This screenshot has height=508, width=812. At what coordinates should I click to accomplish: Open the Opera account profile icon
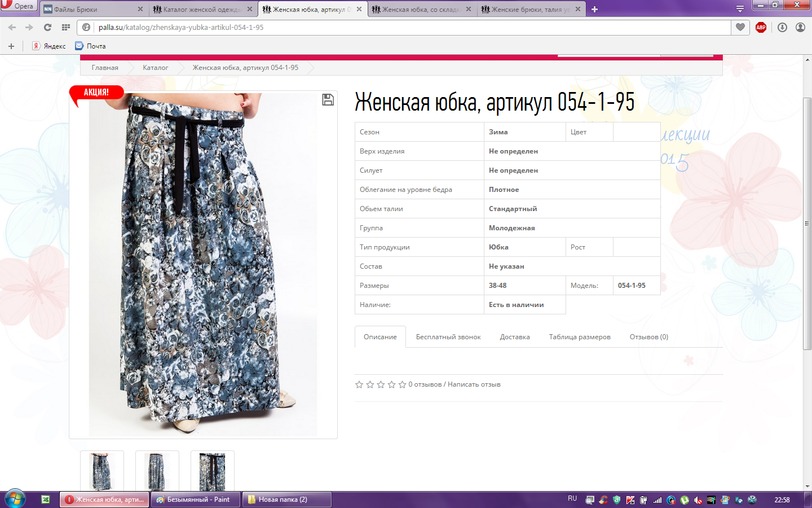click(x=800, y=27)
